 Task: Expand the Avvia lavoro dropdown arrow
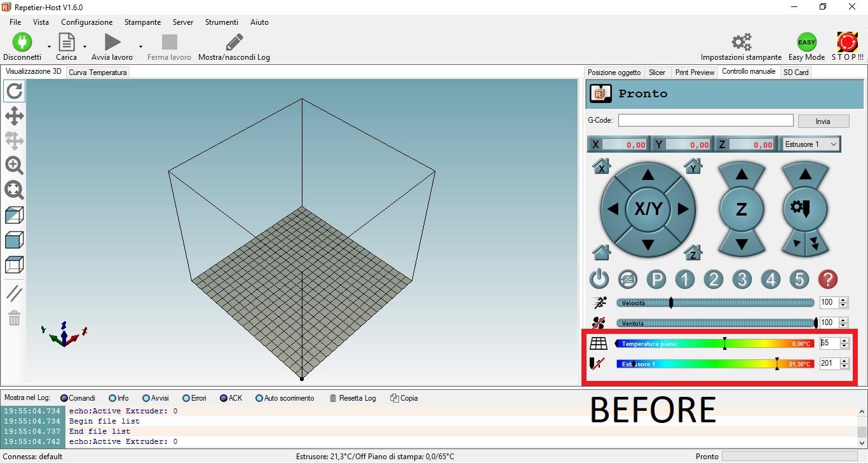click(140, 46)
